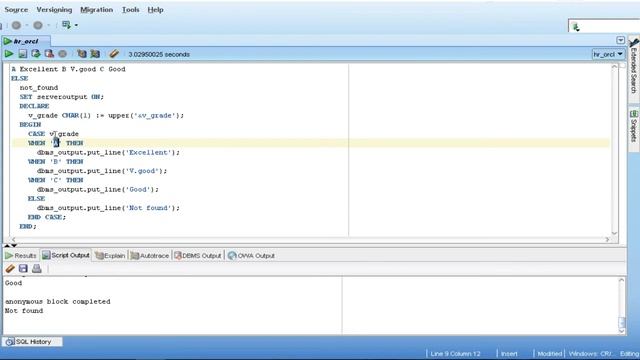Click '3.02950025 seconds' execution time text
Viewport: 640px width, 360px height.
[159, 54]
